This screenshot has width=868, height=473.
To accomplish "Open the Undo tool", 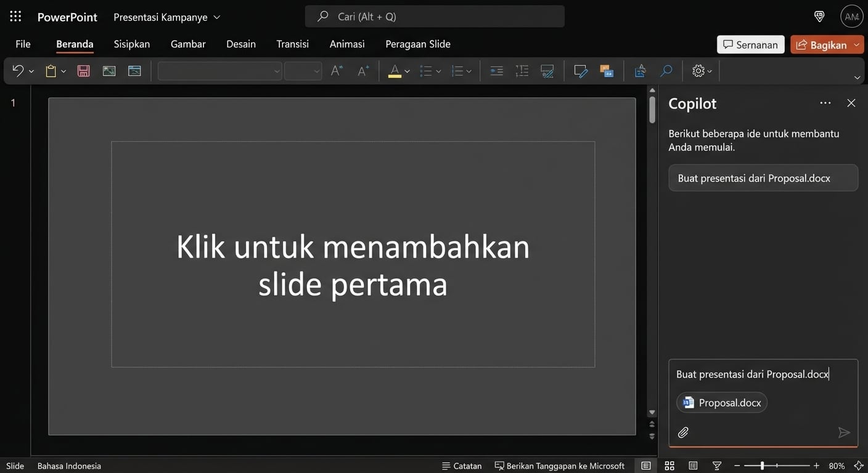I will 17,70.
